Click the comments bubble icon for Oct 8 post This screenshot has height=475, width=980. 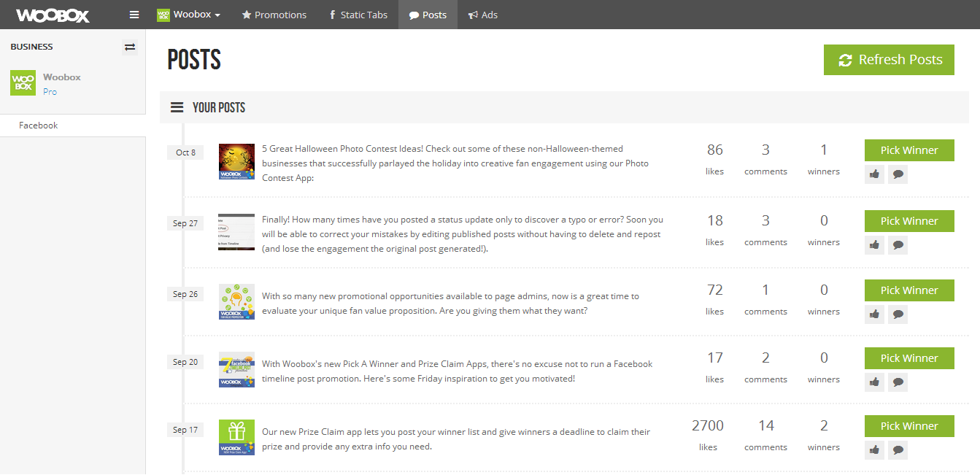898,174
